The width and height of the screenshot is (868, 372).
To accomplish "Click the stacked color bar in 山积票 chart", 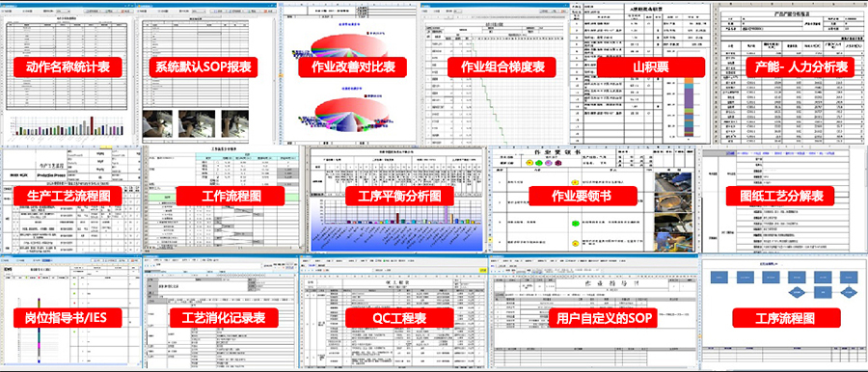I will point(689,108).
